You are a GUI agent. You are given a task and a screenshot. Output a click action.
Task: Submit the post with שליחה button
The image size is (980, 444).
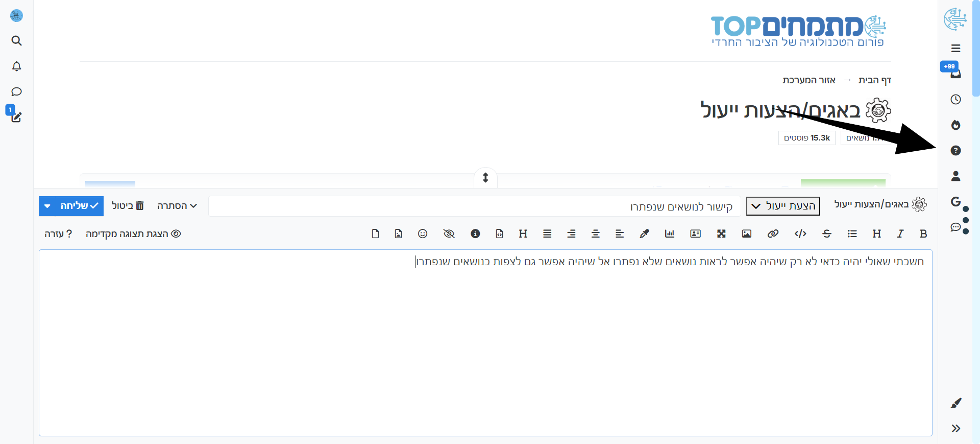79,206
